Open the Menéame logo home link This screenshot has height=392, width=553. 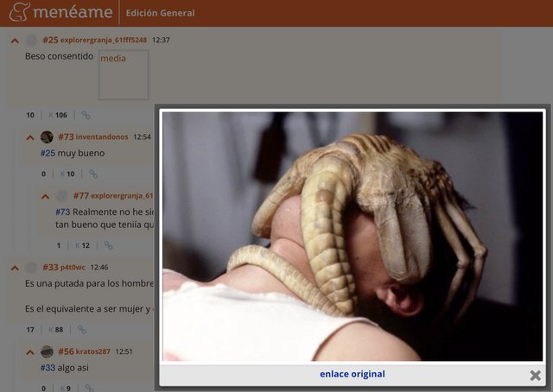(60, 11)
